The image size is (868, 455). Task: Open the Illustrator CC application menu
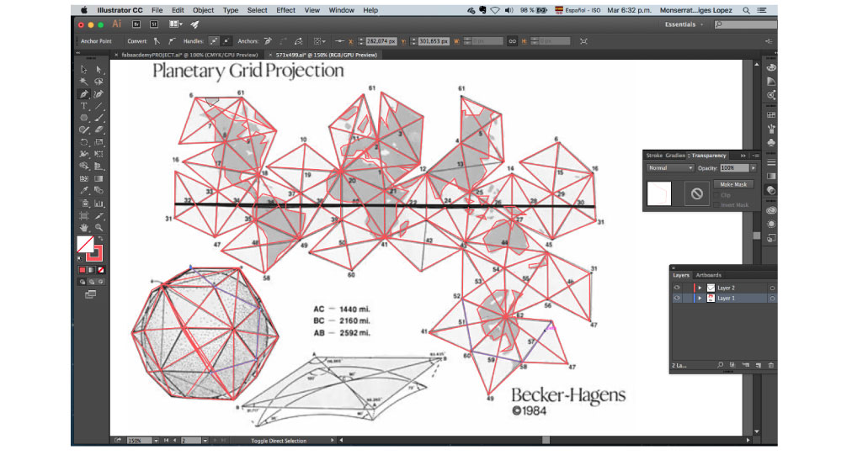pos(120,10)
